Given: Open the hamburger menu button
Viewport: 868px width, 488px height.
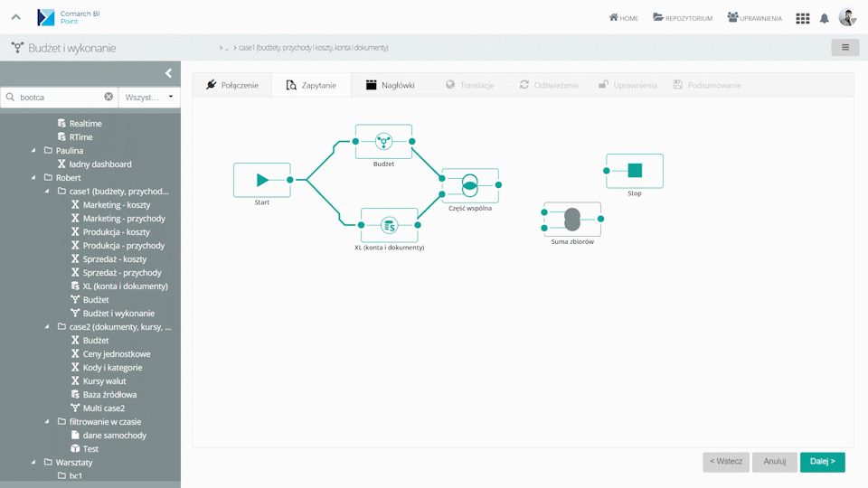Looking at the screenshot, I should coord(844,48).
